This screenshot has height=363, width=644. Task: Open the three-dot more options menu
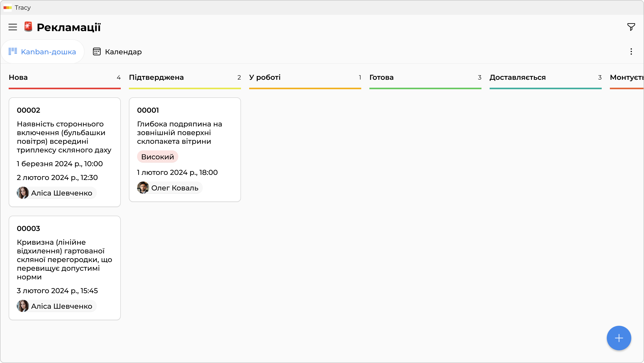631,52
